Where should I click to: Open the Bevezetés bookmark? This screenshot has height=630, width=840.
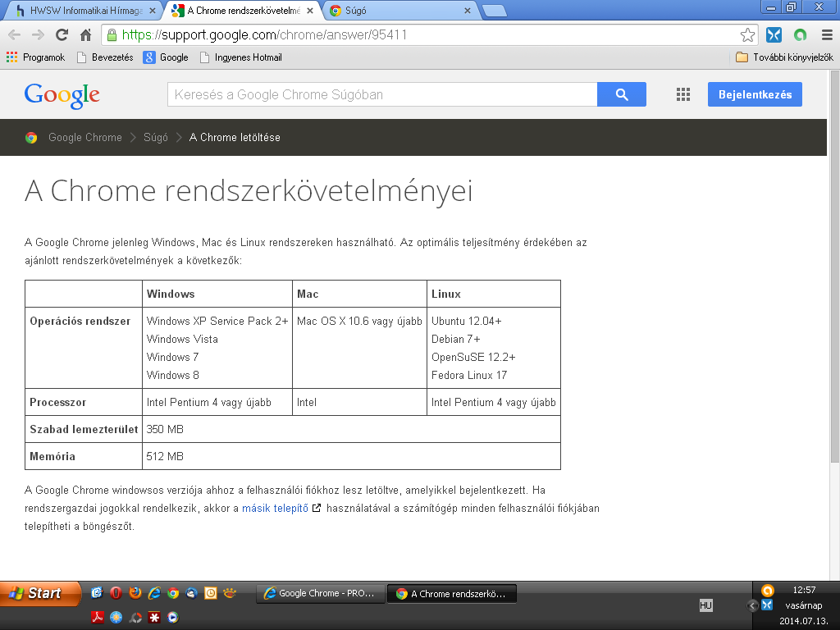tap(105, 57)
